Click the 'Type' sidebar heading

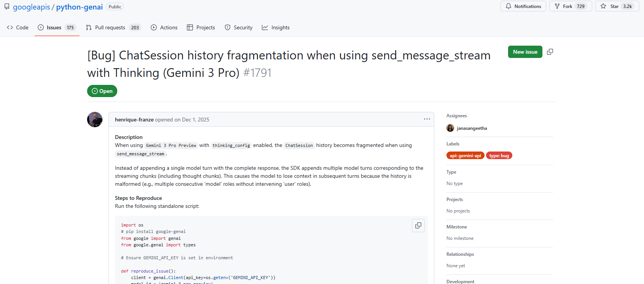tap(451, 172)
